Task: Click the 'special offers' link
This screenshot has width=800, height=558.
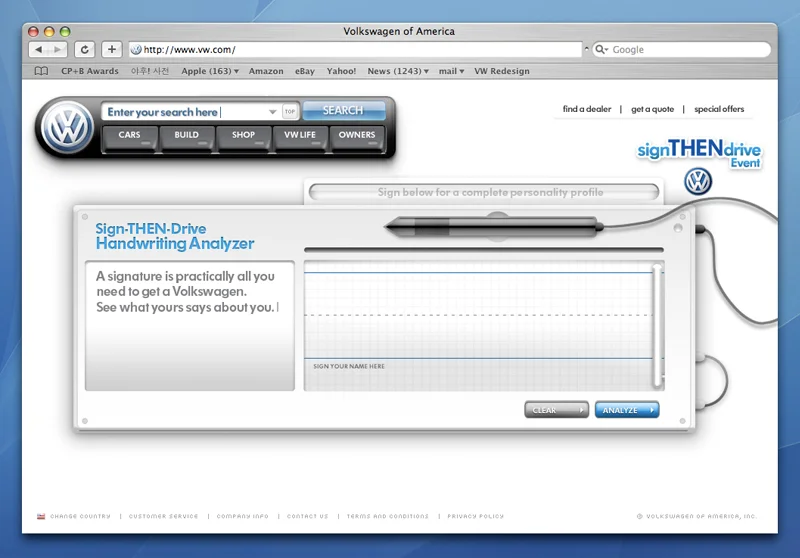Action: click(x=719, y=109)
